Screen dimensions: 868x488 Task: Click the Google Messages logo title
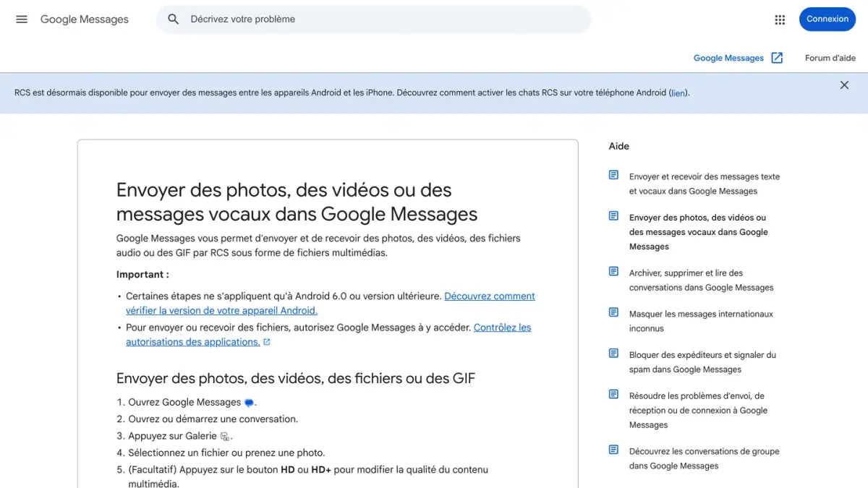tap(85, 20)
